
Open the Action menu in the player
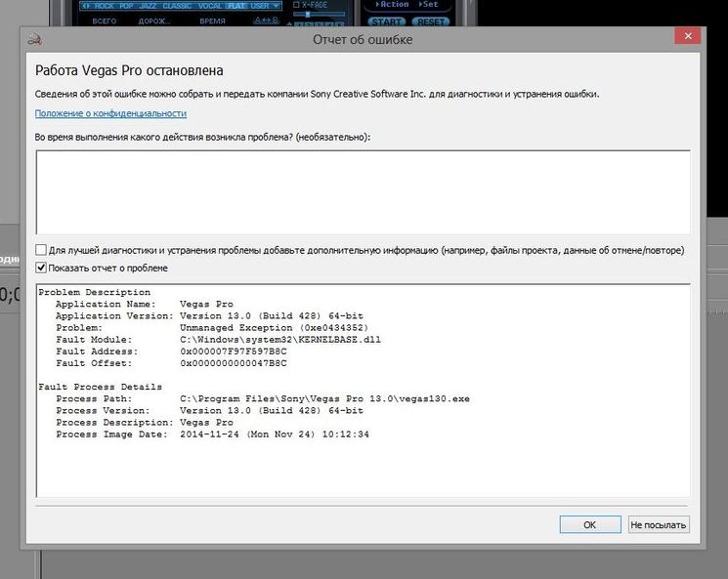pos(392,4)
